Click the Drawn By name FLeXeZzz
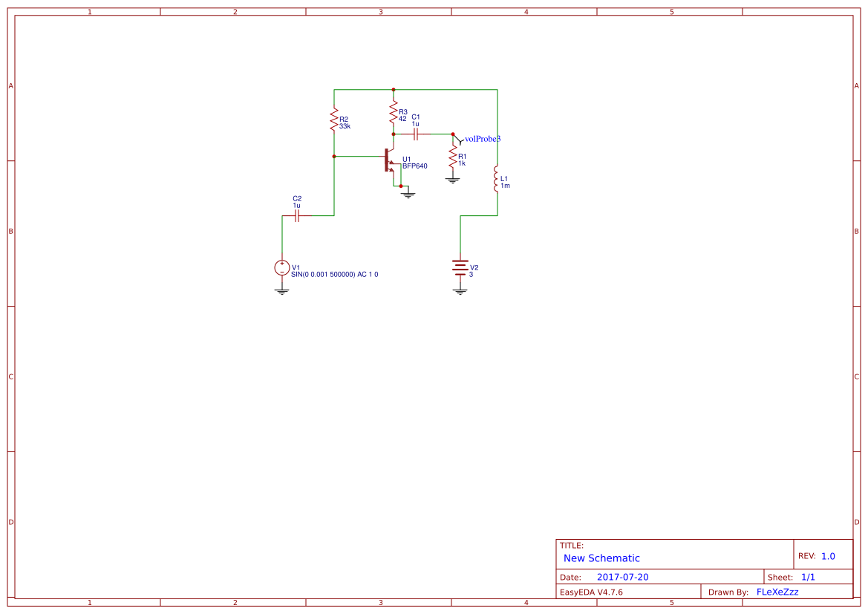Viewport: 868px width, 614px height. click(777, 592)
